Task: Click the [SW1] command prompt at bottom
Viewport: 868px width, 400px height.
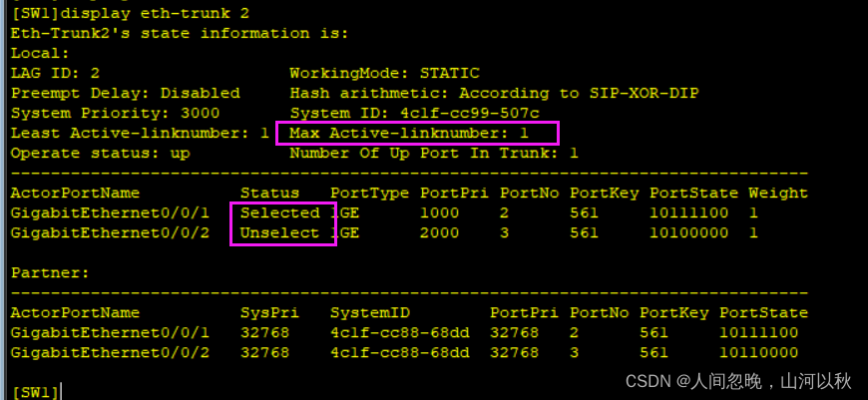Action: point(35,392)
